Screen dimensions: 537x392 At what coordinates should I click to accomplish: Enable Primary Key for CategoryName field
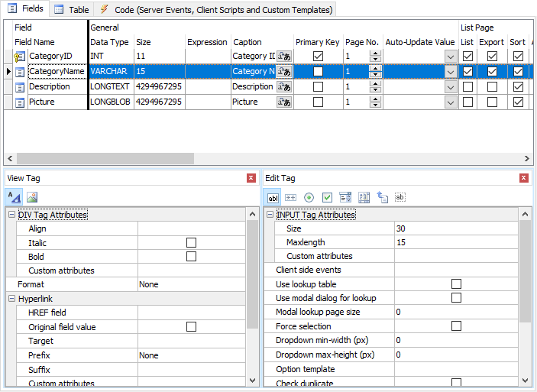[318, 72]
